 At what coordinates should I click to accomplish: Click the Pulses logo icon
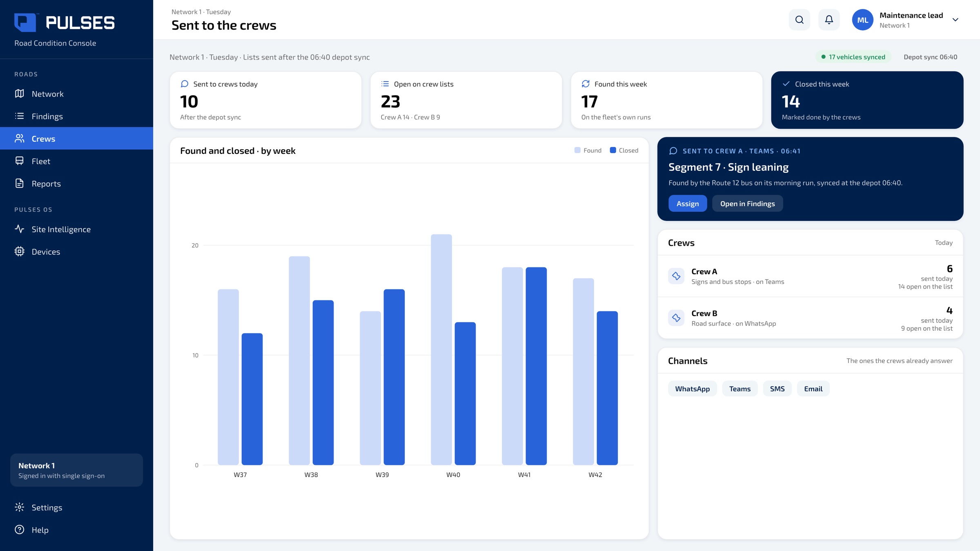(25, 22)
